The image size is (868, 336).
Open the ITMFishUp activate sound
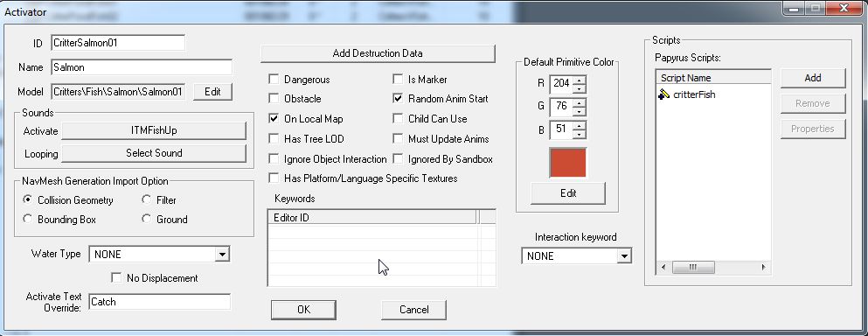click(154, 131)
